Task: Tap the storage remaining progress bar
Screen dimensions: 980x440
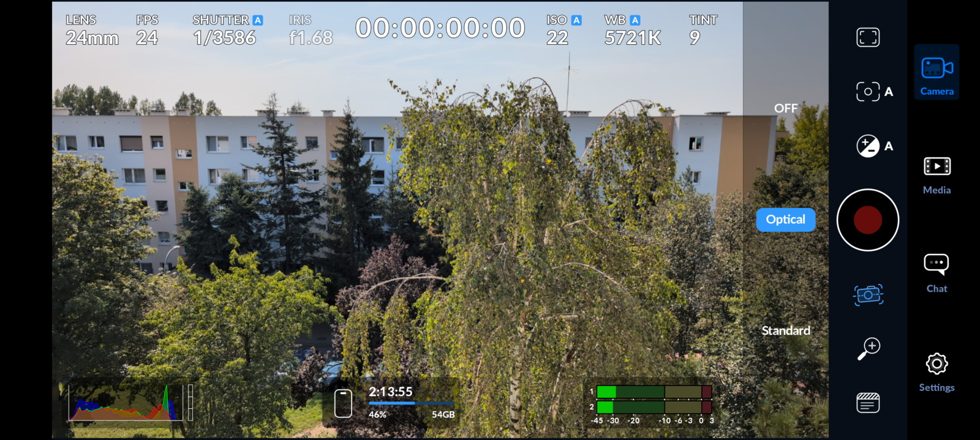Action: point(411,403)
